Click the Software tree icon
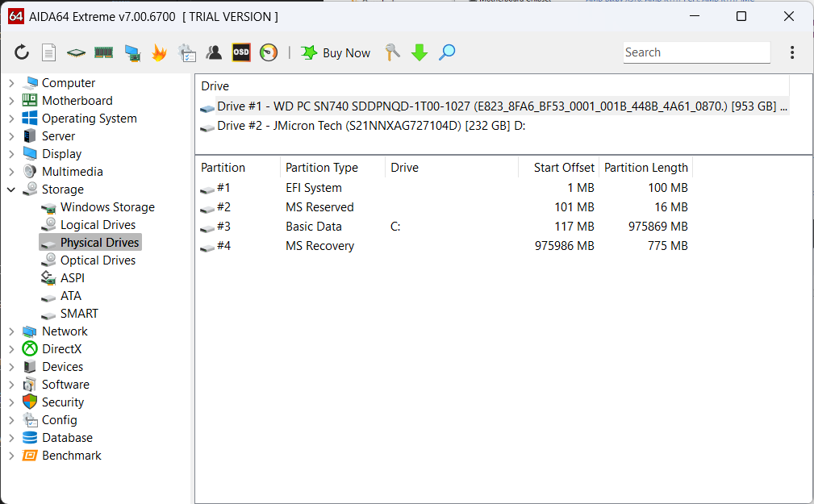 [x=30, y=385]
